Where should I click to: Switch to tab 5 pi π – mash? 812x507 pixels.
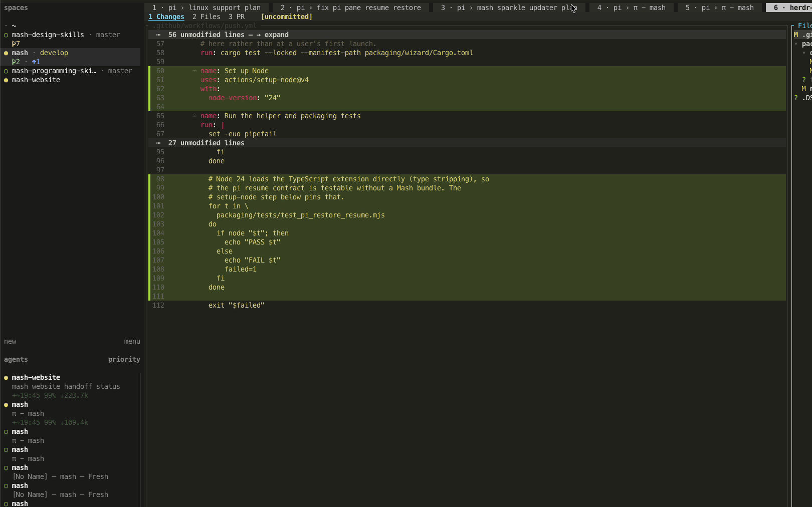719,8
